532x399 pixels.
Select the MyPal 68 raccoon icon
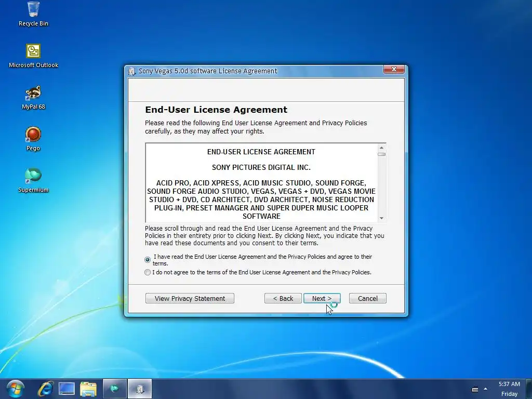coord(33,97)
